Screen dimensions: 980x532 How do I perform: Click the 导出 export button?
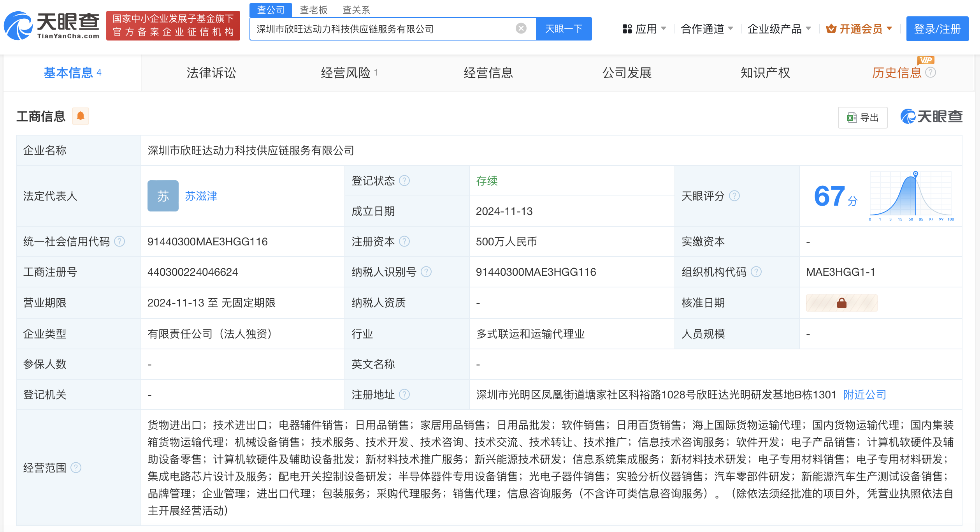click(x=863, y=117)
